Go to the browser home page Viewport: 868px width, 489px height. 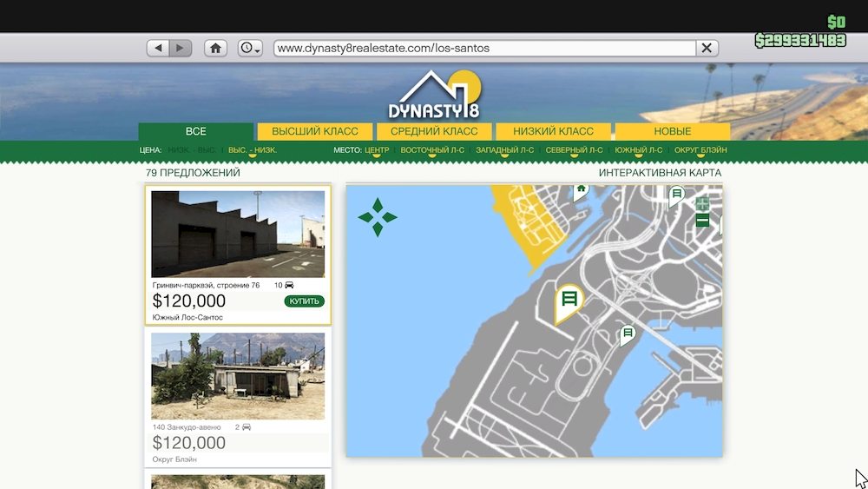[x=216, y=49]
